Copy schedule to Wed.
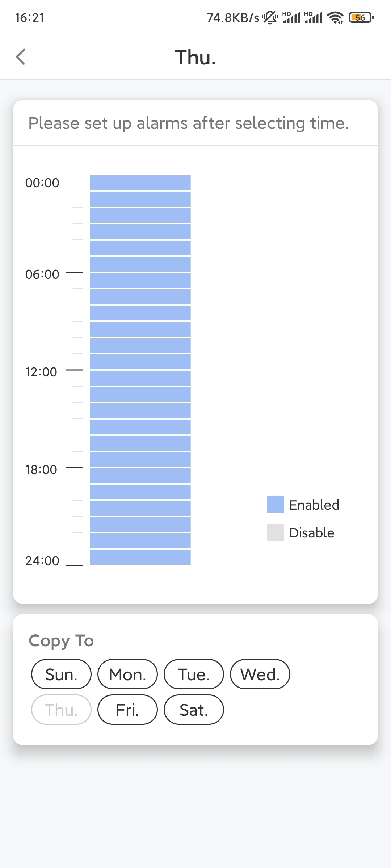The height and width of the screenshot is (868, 391). tap(260, 674)
